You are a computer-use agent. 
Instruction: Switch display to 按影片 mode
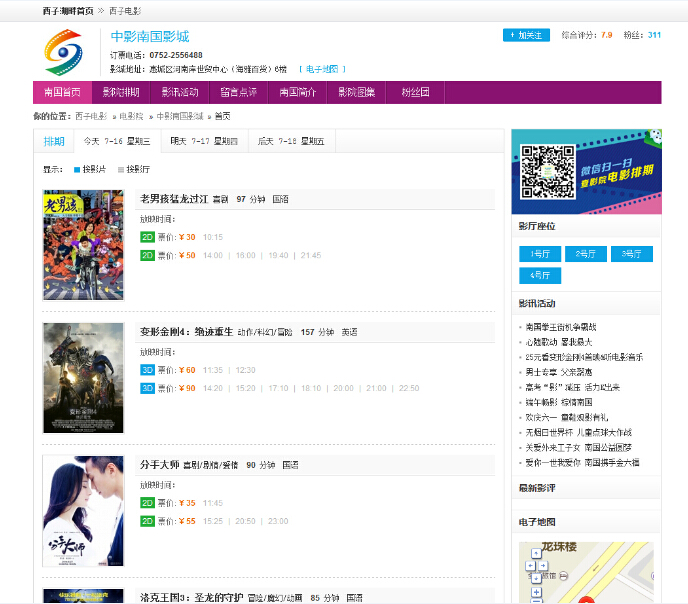tap(90, 169)
